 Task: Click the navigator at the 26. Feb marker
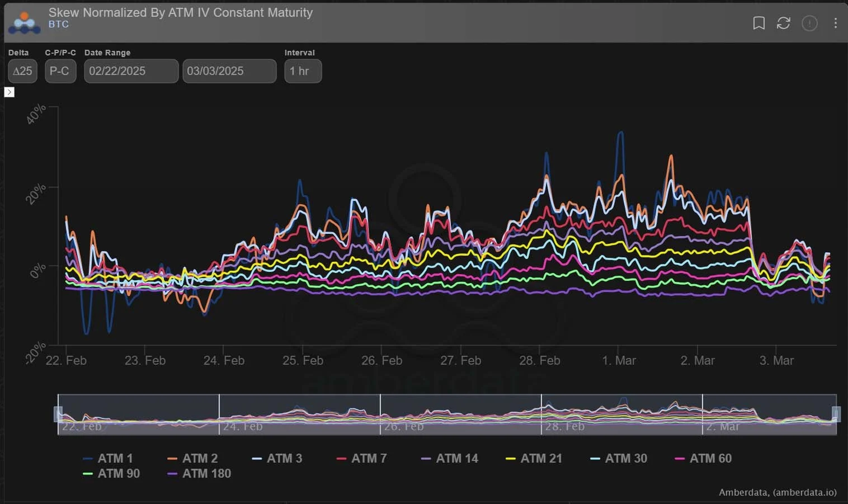click(x=404, y=426)
